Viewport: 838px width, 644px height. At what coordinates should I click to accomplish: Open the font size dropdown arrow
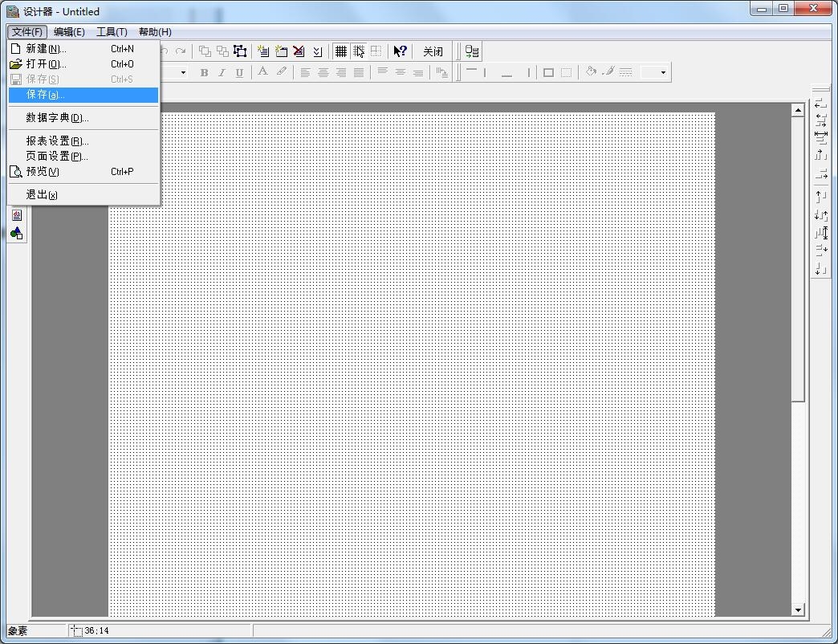183,72
